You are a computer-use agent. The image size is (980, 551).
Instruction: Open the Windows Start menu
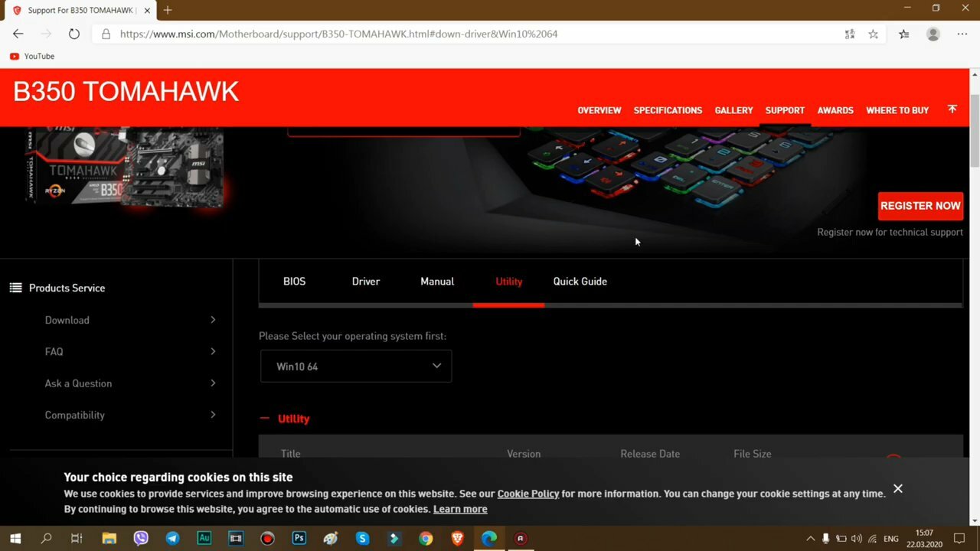pyautogui.click(x=15, y=538)
